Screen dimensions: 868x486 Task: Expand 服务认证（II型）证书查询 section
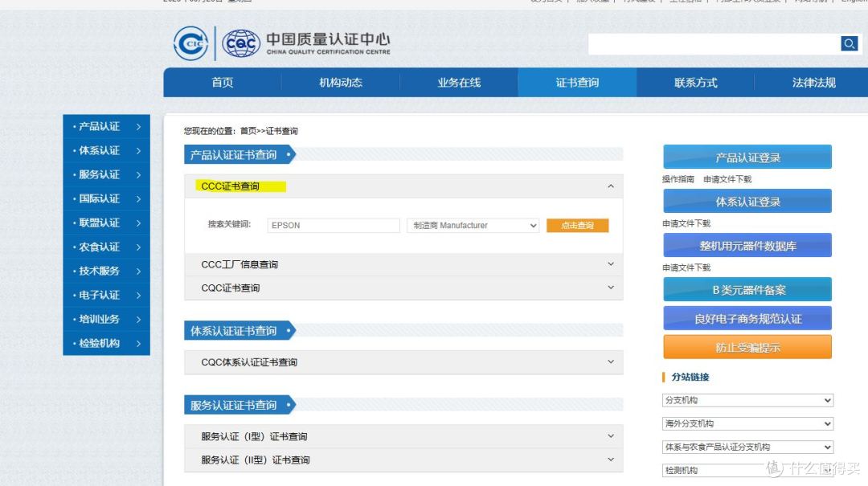click(611, 459)
